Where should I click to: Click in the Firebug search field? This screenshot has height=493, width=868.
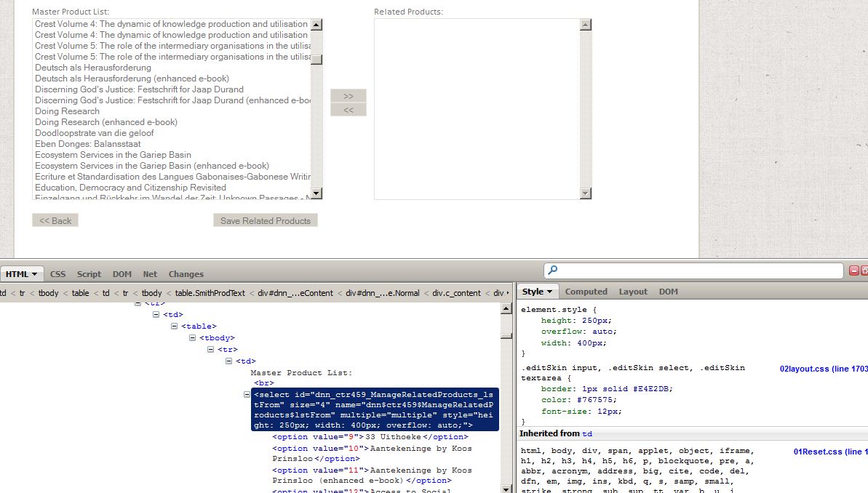coord(693,270)
